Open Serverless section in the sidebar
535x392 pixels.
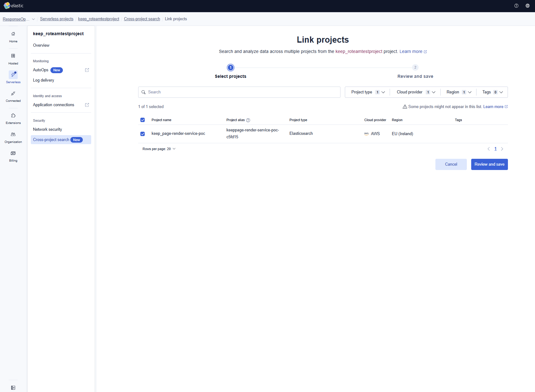[13, 78]
